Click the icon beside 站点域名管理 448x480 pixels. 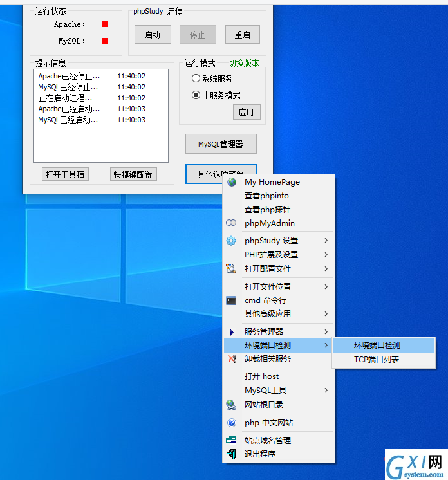coord(231,441)
